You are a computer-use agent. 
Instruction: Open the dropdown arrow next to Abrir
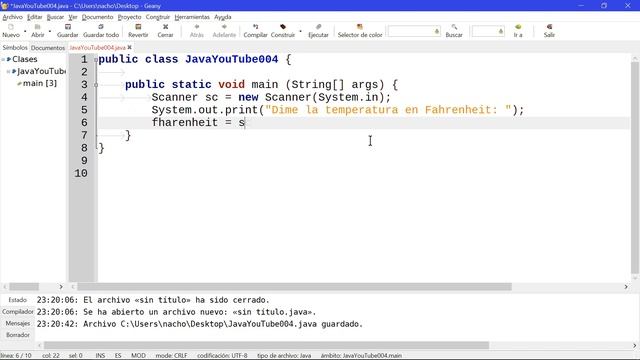(50, 31)
